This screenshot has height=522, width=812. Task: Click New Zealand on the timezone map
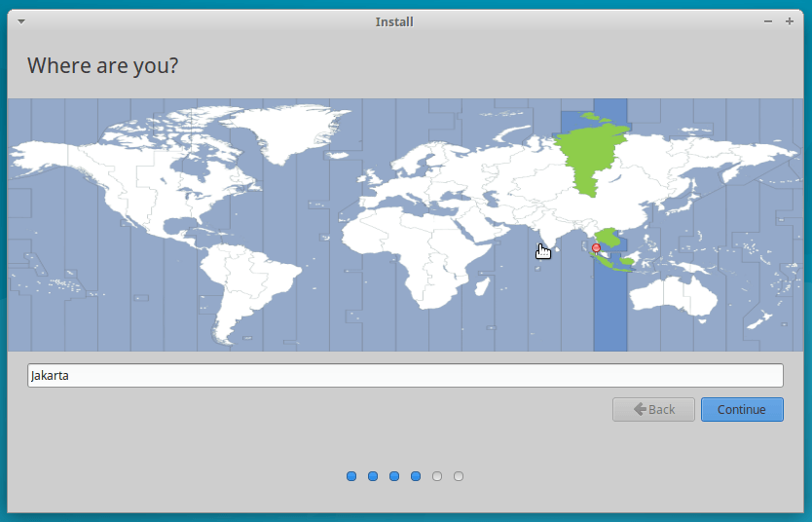pos(760,320)
